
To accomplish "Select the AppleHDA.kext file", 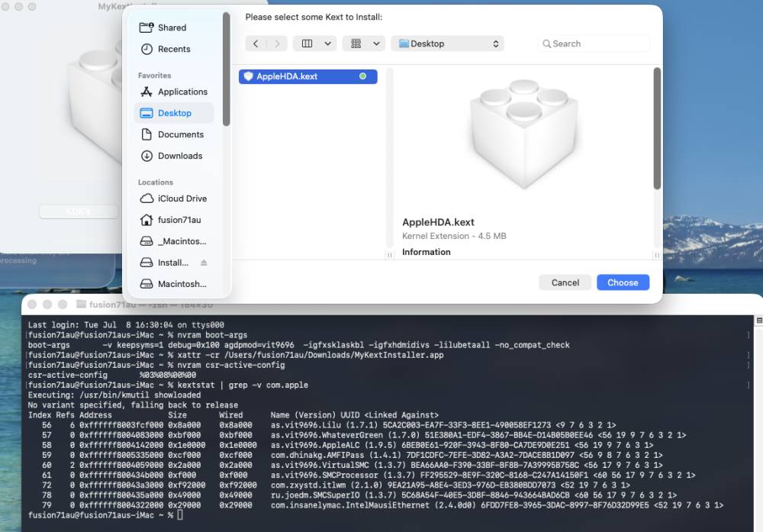I will click(308, 76).
